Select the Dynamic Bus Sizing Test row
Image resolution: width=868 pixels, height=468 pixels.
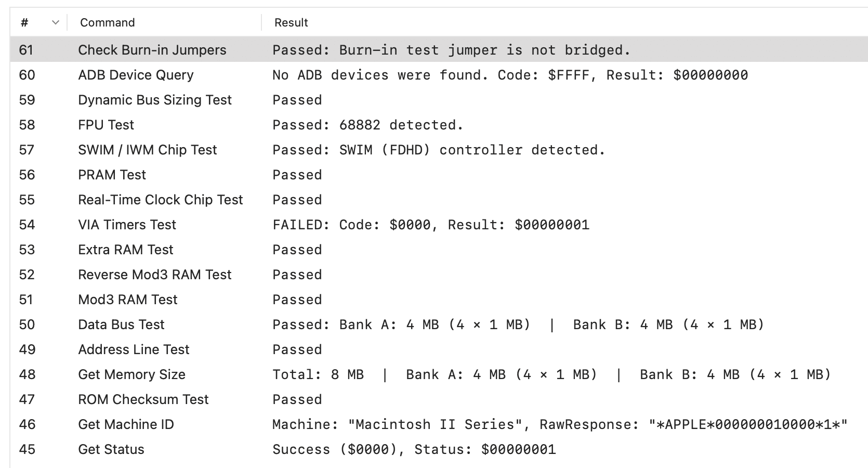[x=155, y=100]
